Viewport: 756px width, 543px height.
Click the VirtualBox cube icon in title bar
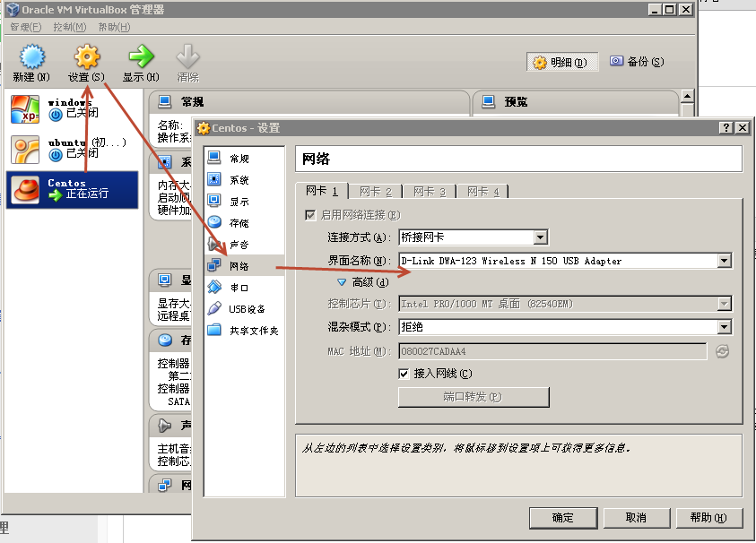[x=13, y=9]
